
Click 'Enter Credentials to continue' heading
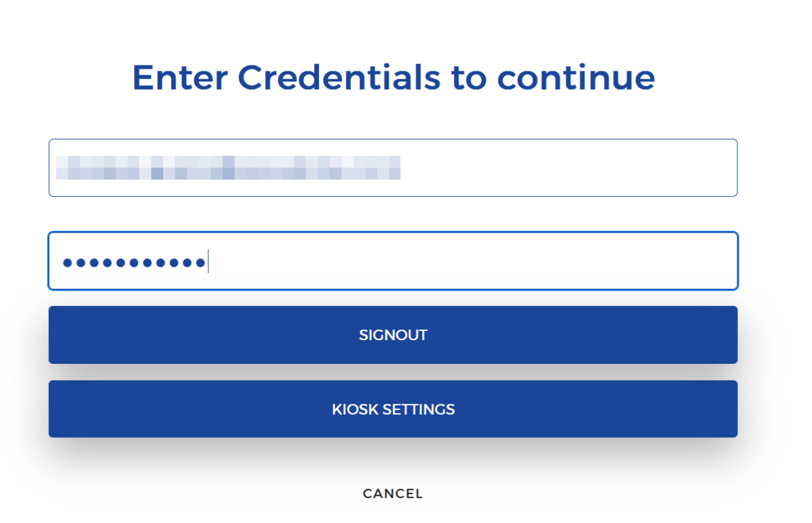(x=394, y=77)
